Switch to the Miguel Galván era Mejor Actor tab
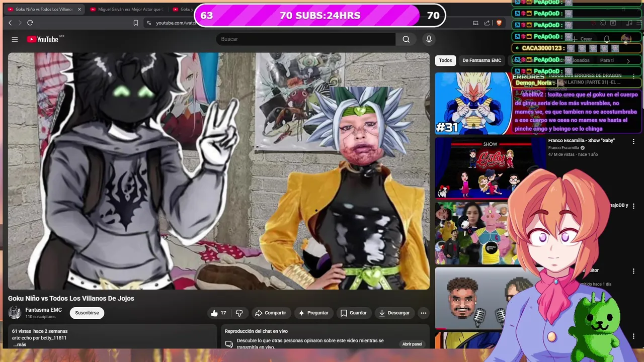 (x=127, y=9)
